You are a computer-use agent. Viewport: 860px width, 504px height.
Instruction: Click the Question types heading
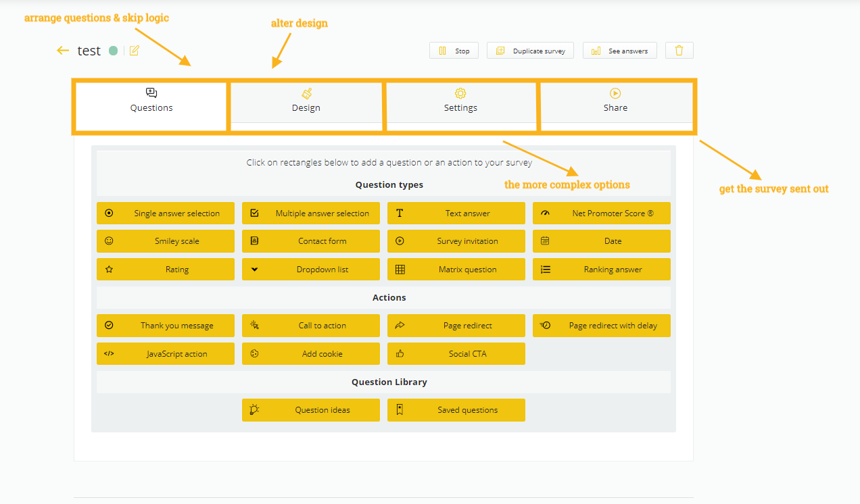tap(389, 184)
